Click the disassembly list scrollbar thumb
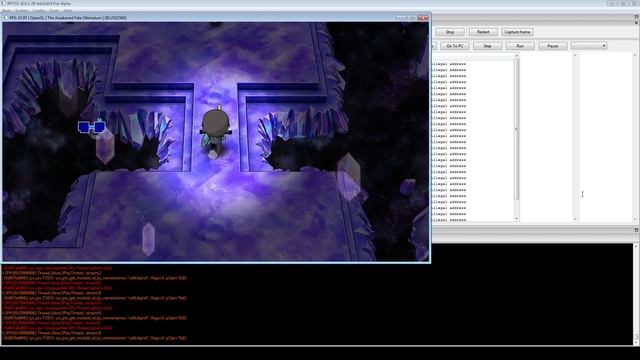 [x=516, y=129]
